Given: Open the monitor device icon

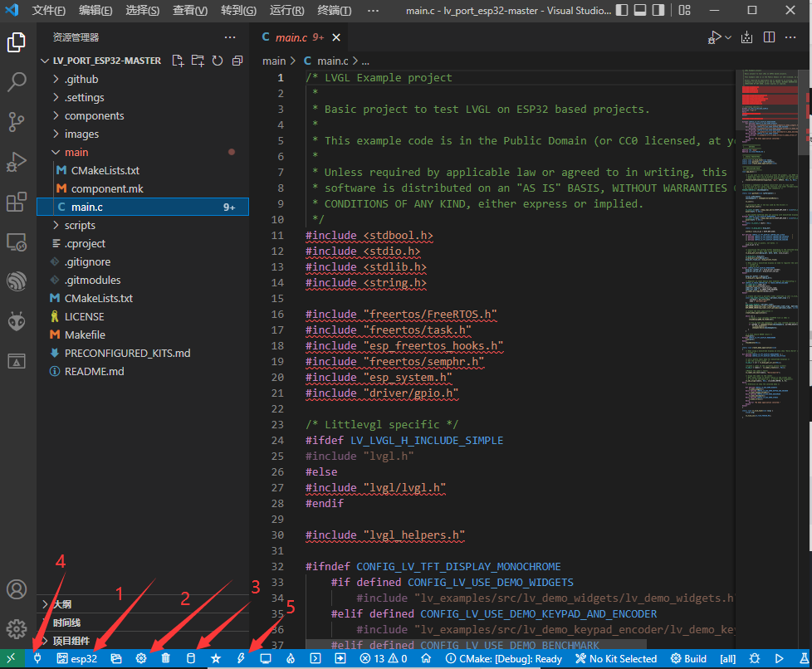Looking at the screenshot, I should (266, 659).
